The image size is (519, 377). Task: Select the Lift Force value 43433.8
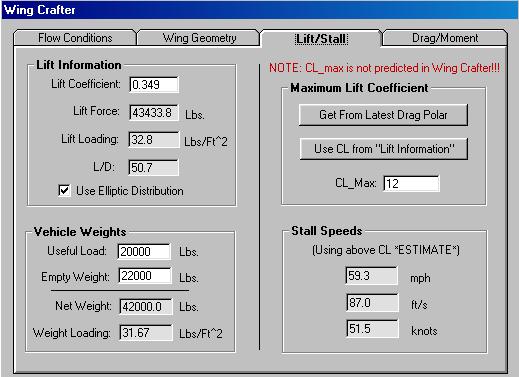[154, 113]
